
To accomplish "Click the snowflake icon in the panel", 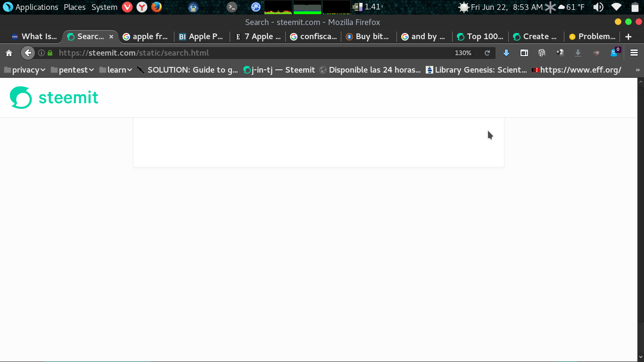I will coord(550,7).
